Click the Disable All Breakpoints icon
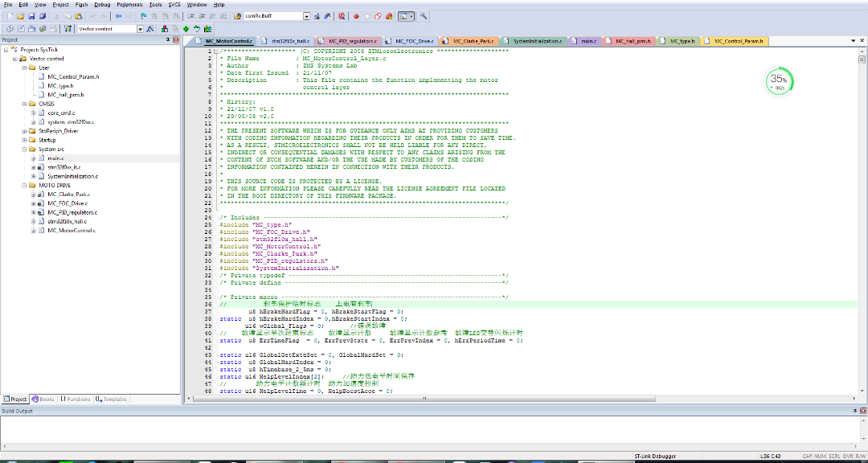This screenshot has width=868, height=463. [378, 16]
